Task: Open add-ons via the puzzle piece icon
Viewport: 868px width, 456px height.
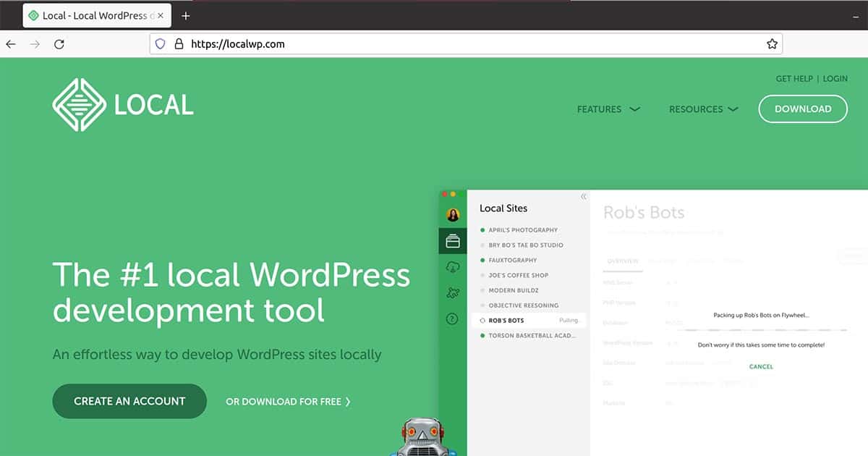Action: coord(453,292)
